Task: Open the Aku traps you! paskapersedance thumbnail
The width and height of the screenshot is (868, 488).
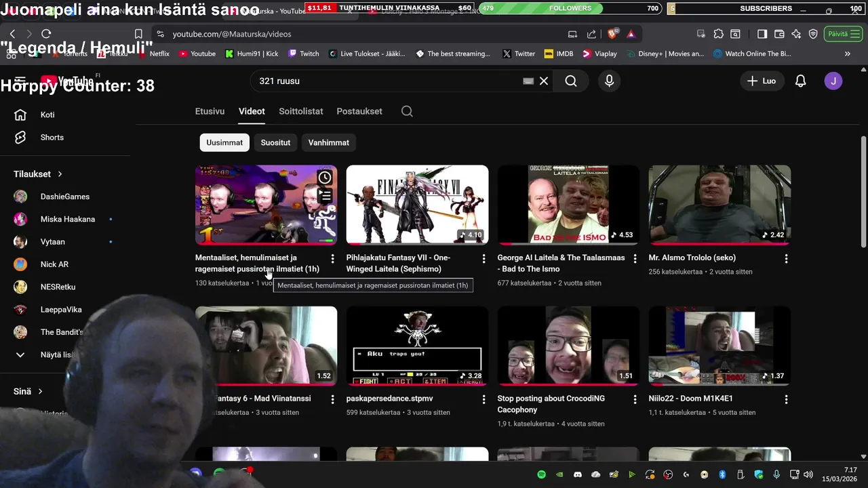Action: [417, 346]
